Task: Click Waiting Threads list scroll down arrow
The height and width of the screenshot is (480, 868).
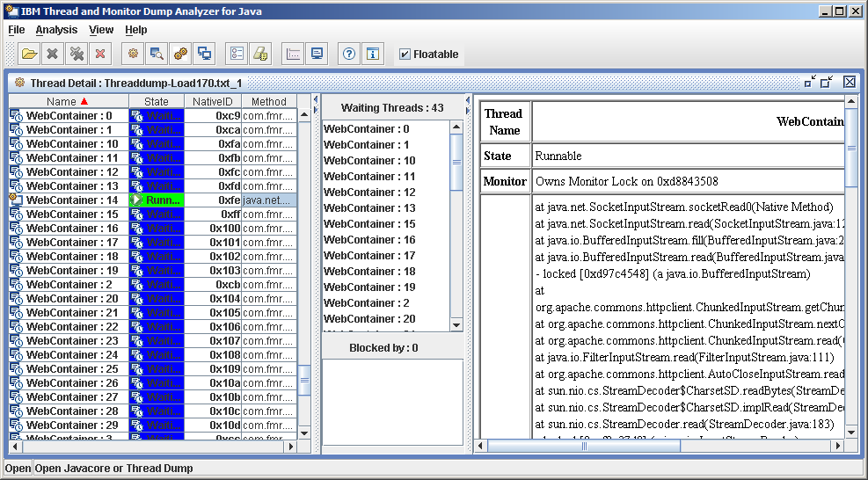Action: (456, 325)
